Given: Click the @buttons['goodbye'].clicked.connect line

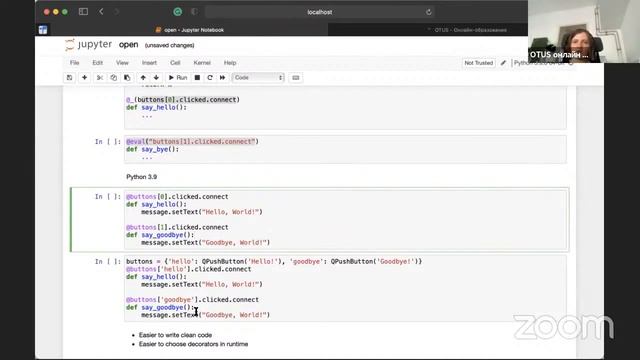Looking at the screenshot, I should click(192, 300).
